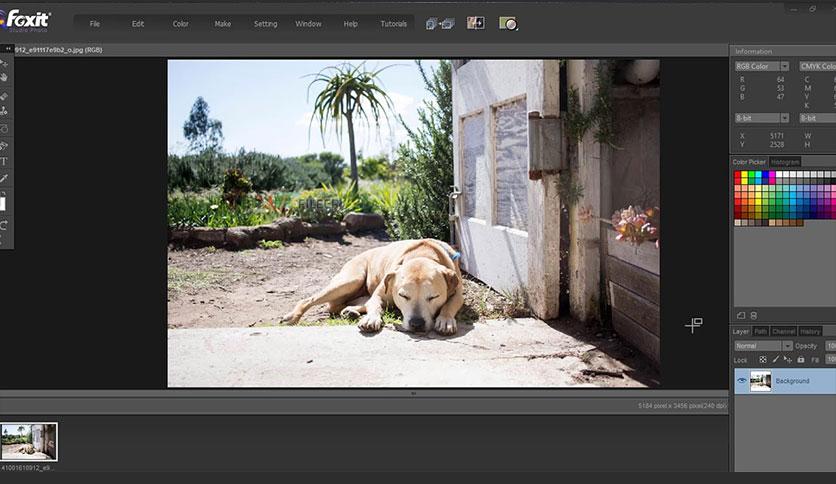Screen dimensions: 836x484
Task: Click the curved rotate arrow tool icon
Action: [x=4, y=224]
